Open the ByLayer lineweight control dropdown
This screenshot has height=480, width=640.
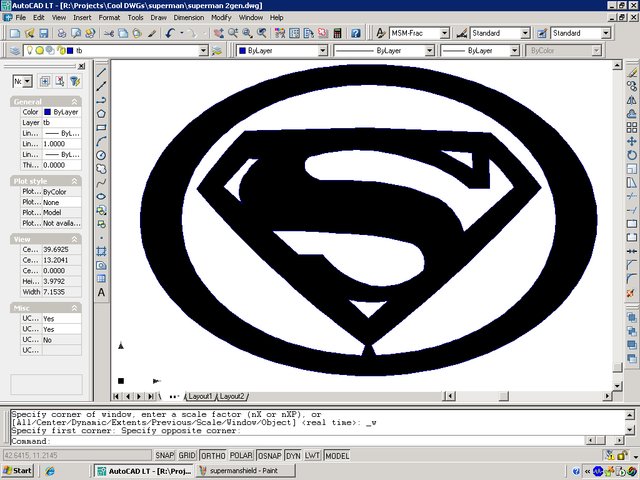pyautogui.click(x=515, y=51)
